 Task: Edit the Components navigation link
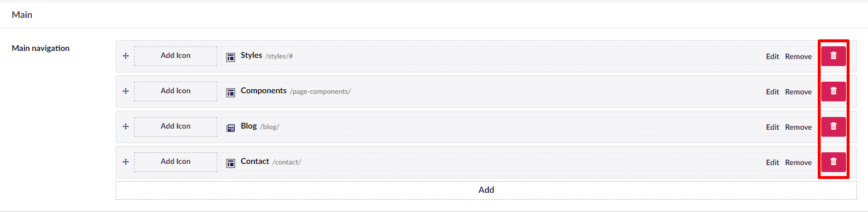773,92
